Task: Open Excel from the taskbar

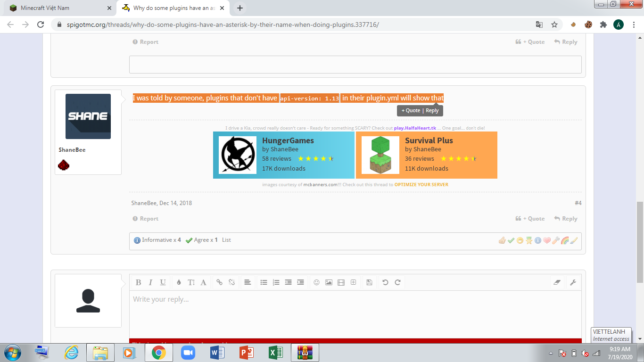Action: point(276,353)
